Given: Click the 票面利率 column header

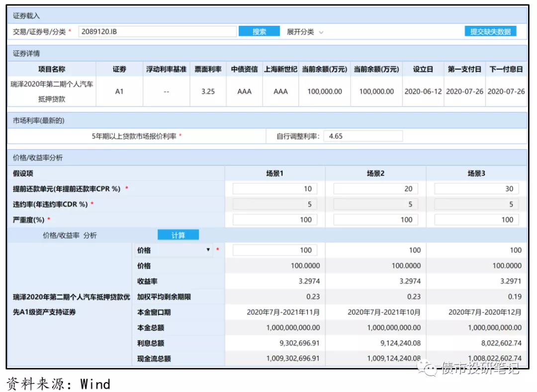Looking at the screenshot, I should click(x=208, y=69).
